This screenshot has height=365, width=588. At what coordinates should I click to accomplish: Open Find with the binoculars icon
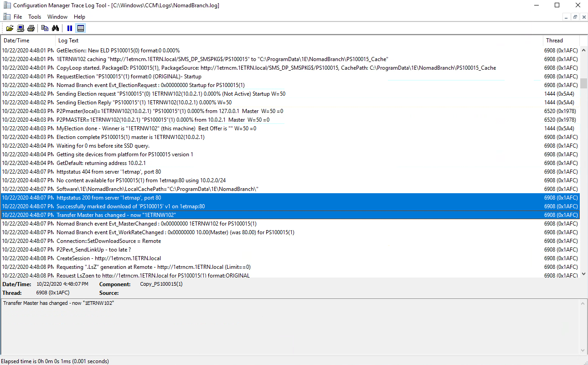(55, 28)
